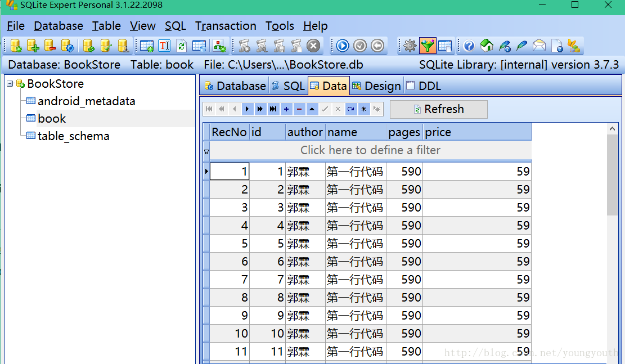Click the New Table toolbar icon

point(147,46)
